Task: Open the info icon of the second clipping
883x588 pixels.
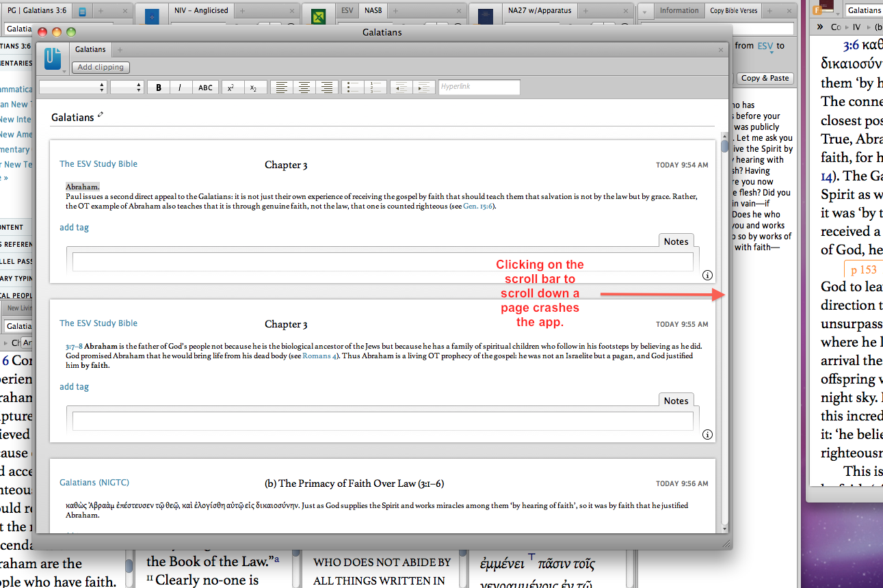Action: tap(707, 435)
